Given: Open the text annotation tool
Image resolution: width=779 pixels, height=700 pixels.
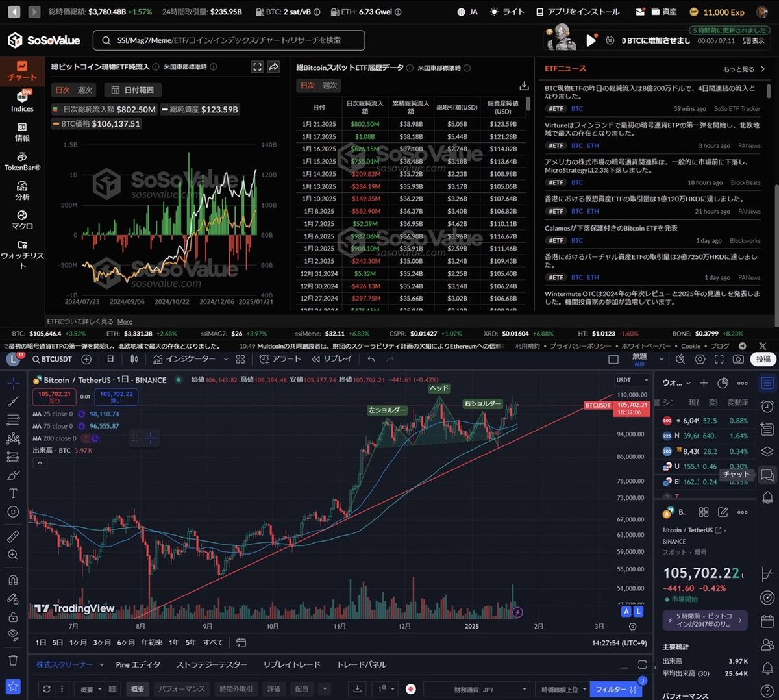Looking at the screenshot, I should coord(13,494).
